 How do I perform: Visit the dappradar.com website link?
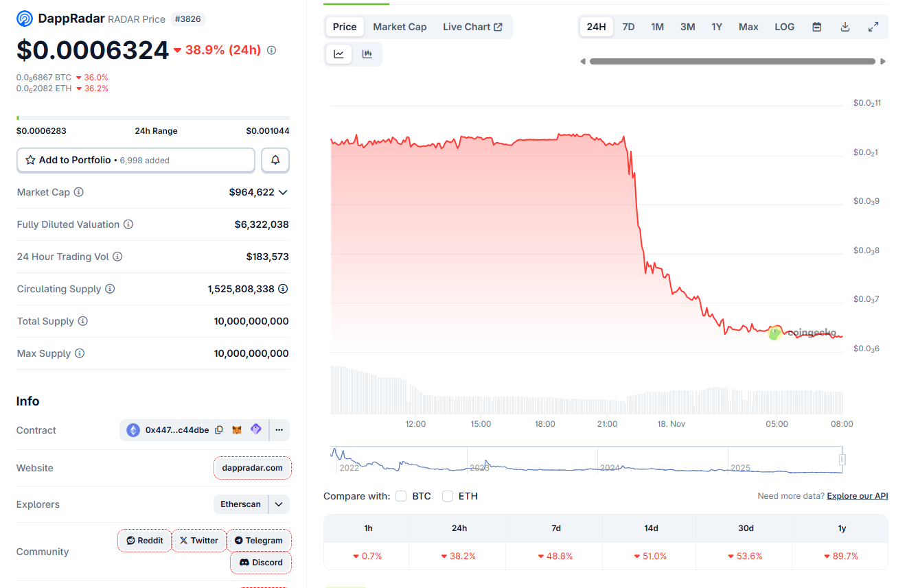coord(252,468)
